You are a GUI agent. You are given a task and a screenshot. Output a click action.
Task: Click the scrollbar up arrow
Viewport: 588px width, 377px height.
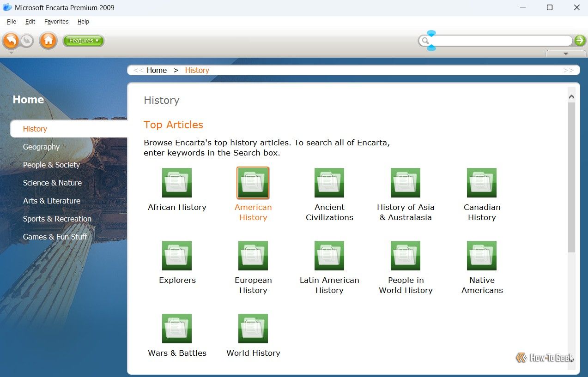click(x=571, y=96)
